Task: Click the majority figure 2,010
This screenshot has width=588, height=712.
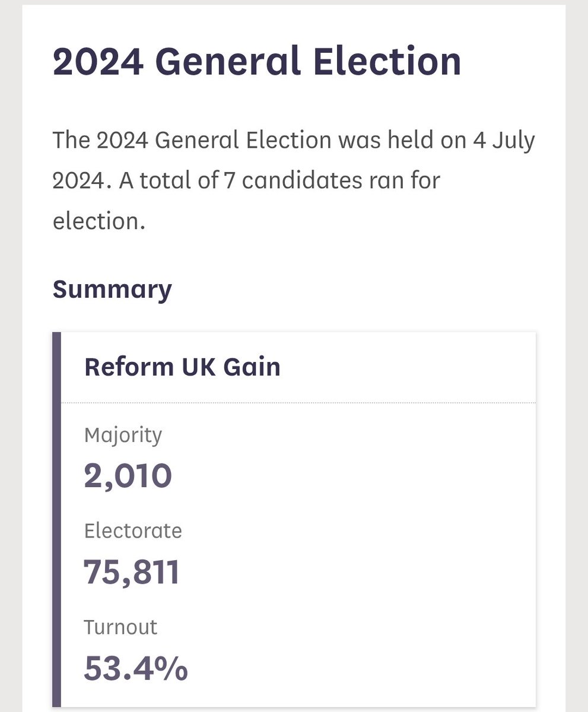Action: 128,476
